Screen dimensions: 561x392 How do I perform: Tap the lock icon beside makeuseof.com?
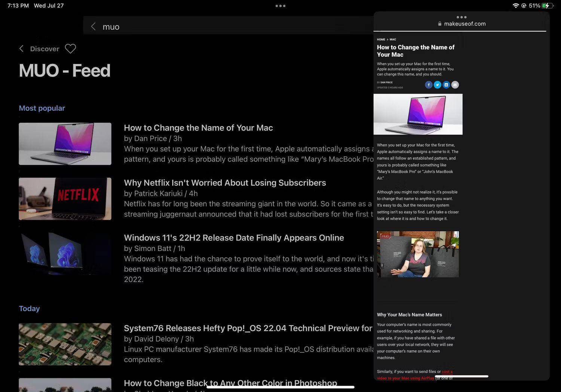point(440,24)
